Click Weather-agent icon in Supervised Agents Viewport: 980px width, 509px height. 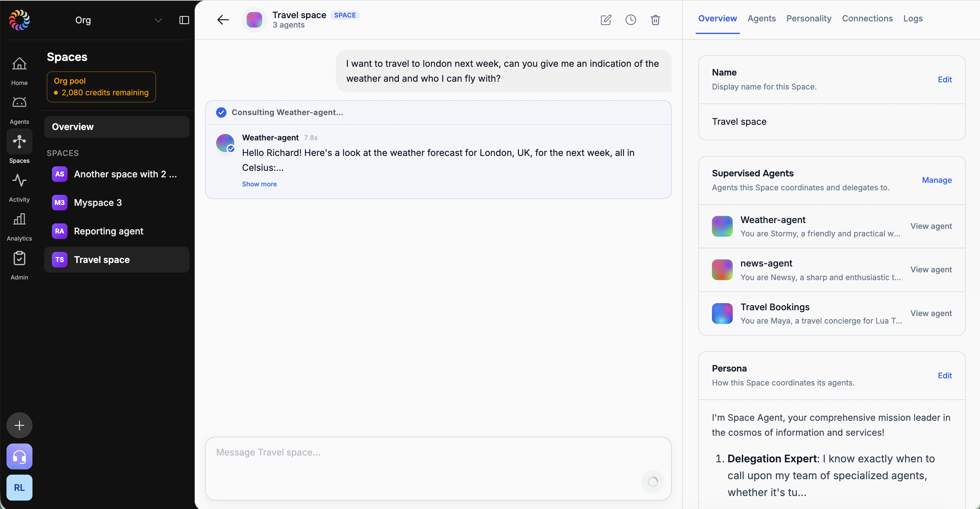[722, 226]
